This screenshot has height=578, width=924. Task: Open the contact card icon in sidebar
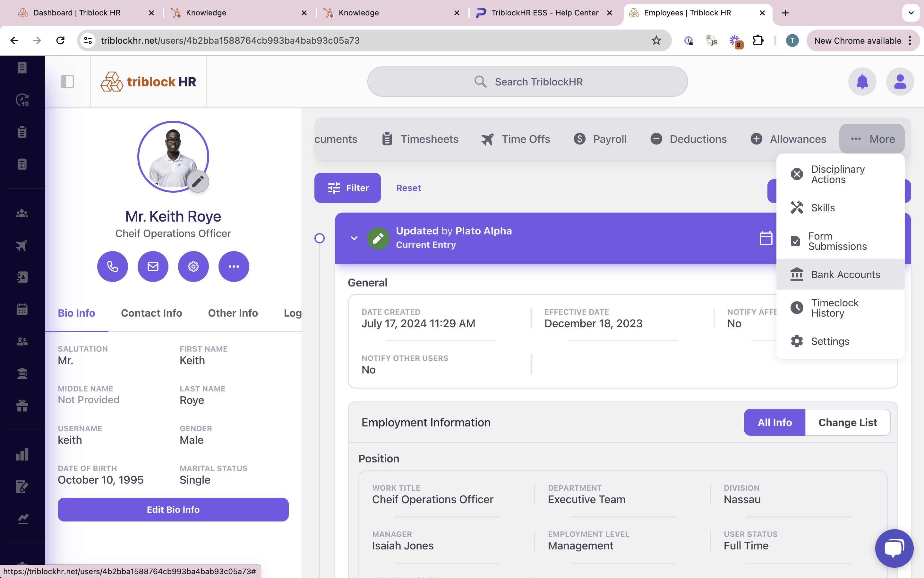coord(22,277)
